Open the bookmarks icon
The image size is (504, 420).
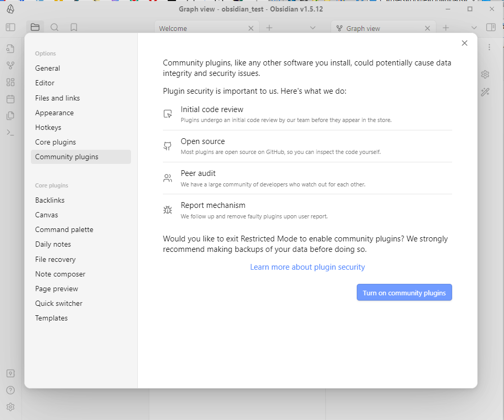[x=74, y=27]
